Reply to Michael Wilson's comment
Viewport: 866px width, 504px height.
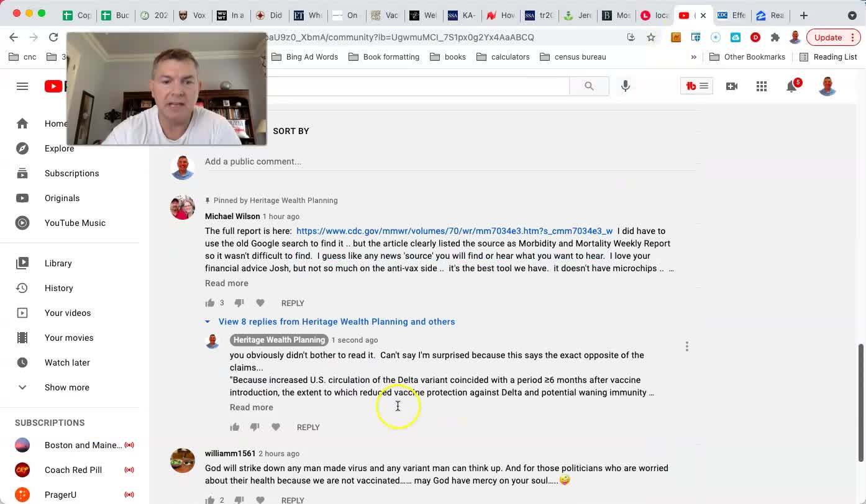point(293,303)
